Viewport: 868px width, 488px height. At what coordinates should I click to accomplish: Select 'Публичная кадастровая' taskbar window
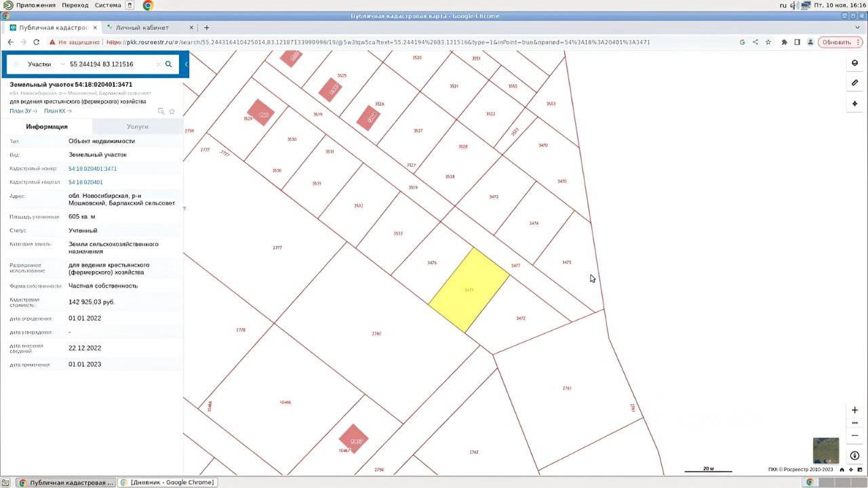pos(66,483)
